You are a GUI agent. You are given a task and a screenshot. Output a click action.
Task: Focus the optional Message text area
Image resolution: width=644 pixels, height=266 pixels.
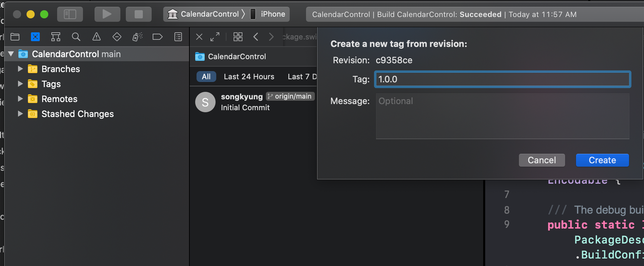point(502,116)
